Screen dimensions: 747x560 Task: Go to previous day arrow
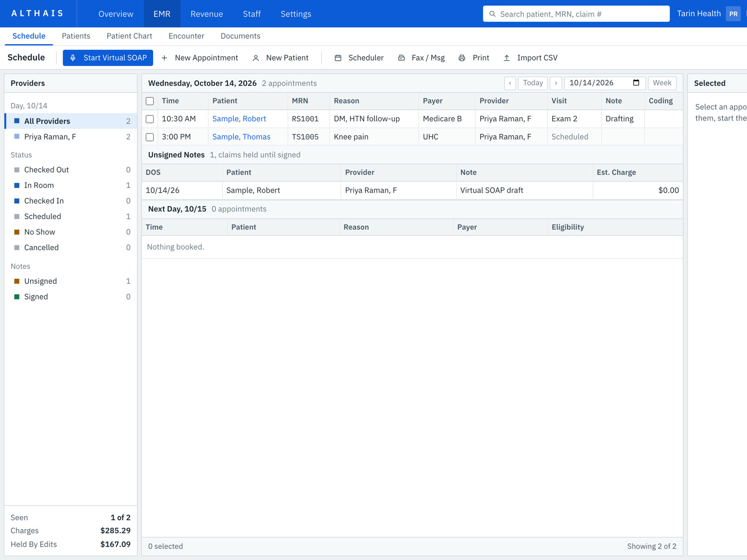pyautogui.click(x=510, y=83)
